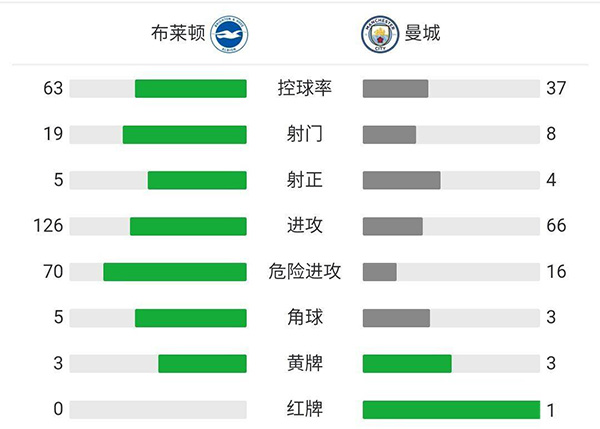The width and height of the screenshot is (600, 429).
Task: Click the 射正 stat label
Action: [304, 180]
